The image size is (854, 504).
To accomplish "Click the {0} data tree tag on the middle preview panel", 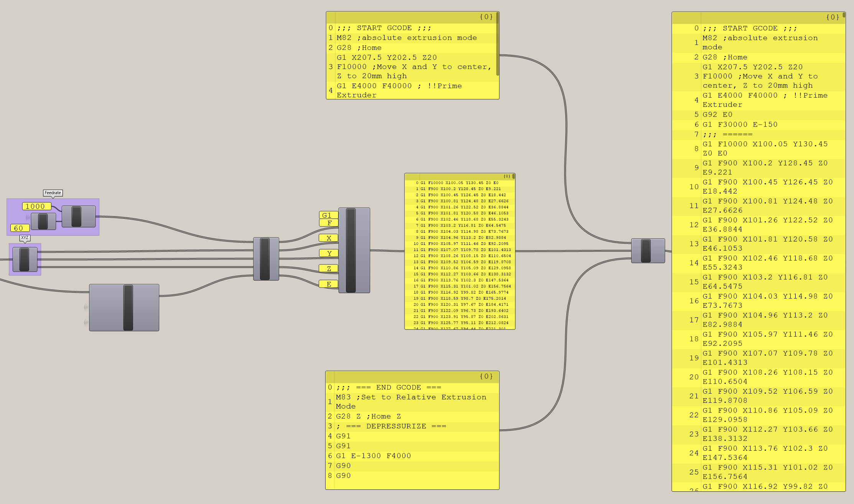I will [507, 177].
